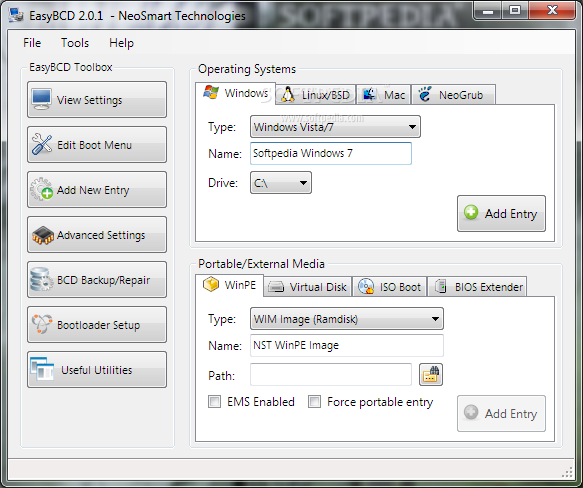
Task: Click the Add New Entry gear icon
Action: click(41, 189)
